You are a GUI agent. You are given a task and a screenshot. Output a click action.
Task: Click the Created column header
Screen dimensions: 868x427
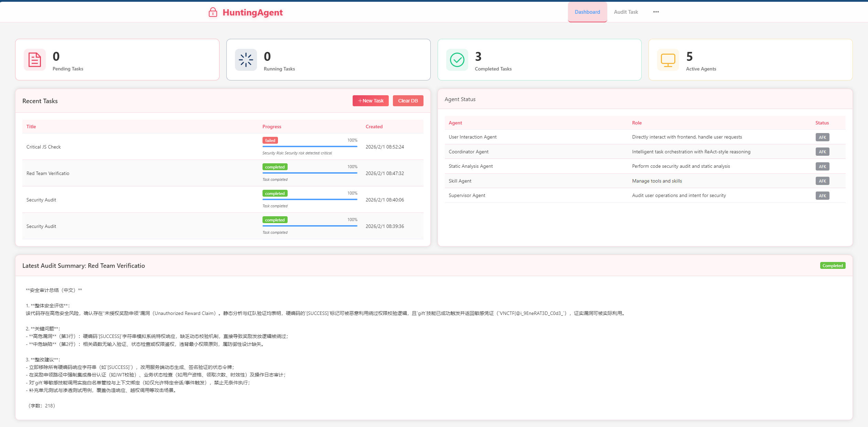click(x=374, y=127)
